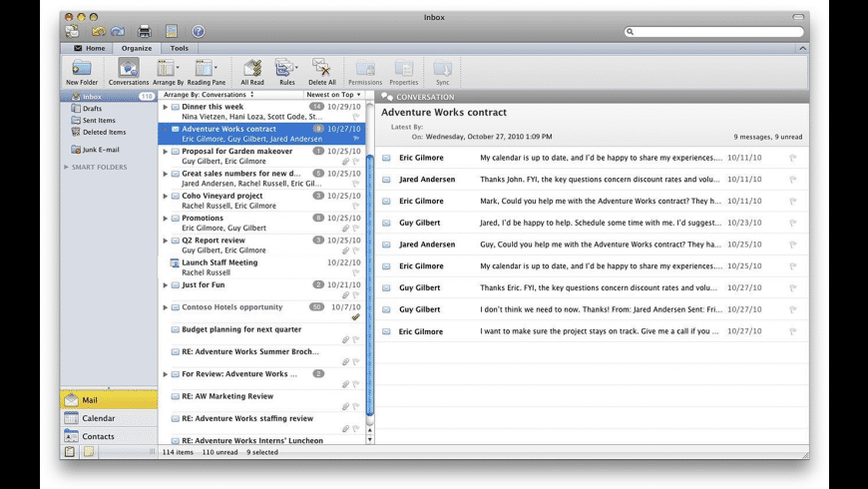Open the Contacts view
Screen dimensions: 868x489
98,436
